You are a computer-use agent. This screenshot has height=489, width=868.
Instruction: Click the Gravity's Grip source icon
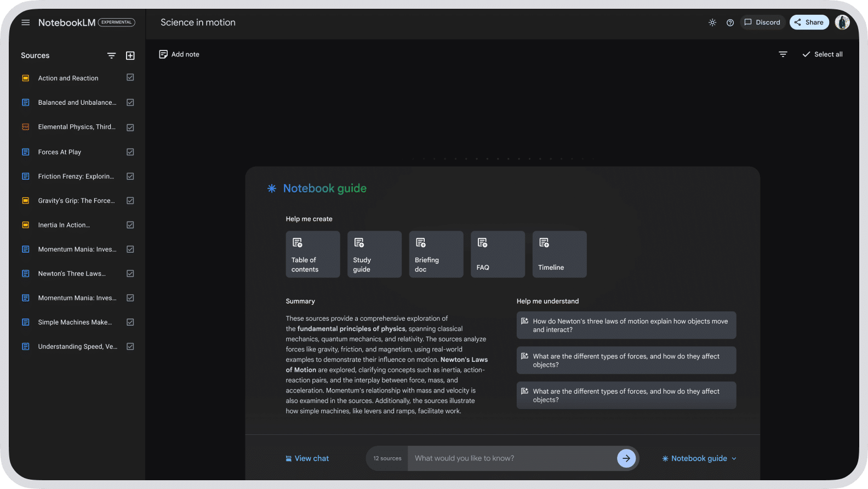tap(25, 201)
